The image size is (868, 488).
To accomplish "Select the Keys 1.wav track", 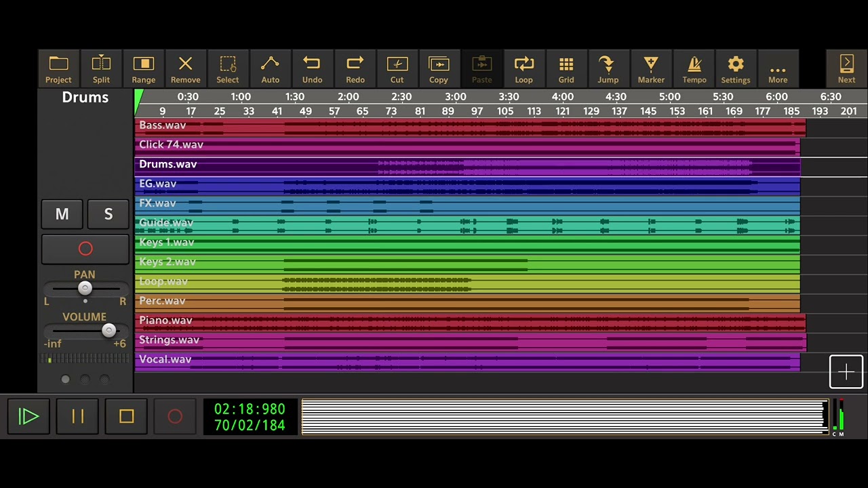I will (467, 244).
